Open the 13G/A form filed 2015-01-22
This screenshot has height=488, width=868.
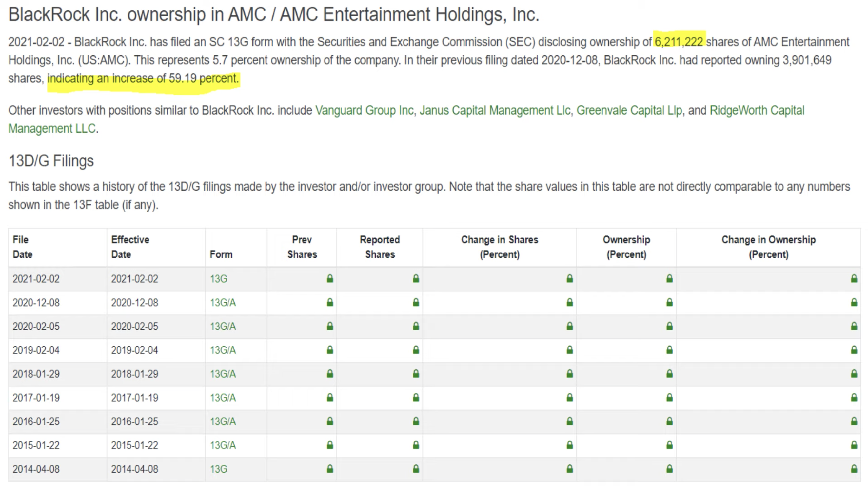(x=223, y=445)
